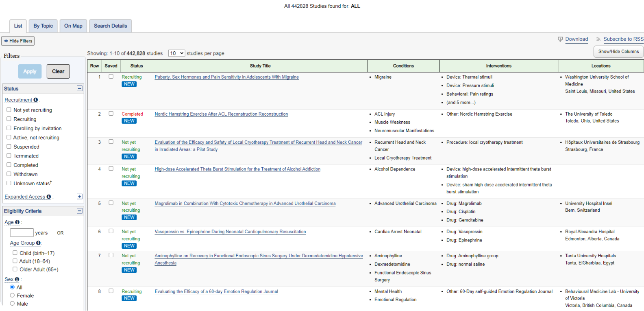Click the NEW badge on the Migraine study row
644x311 pixels.
[129, 84]
